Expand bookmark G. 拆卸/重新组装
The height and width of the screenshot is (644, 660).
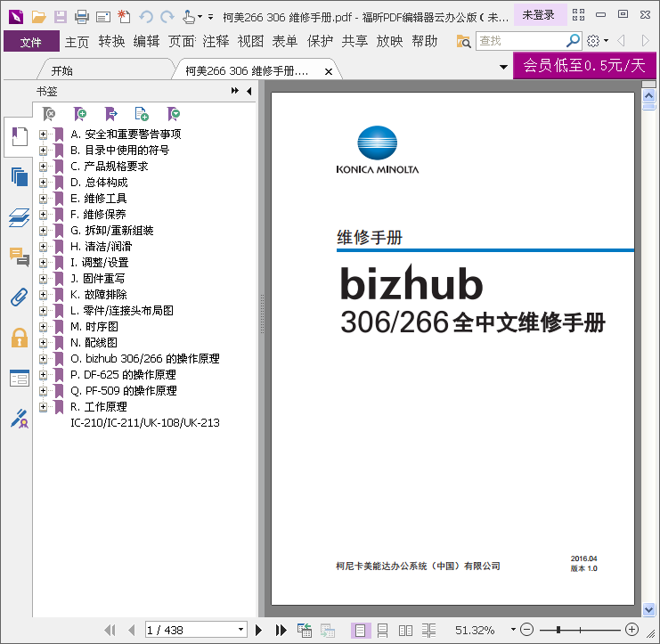click(x=43, y=230)
